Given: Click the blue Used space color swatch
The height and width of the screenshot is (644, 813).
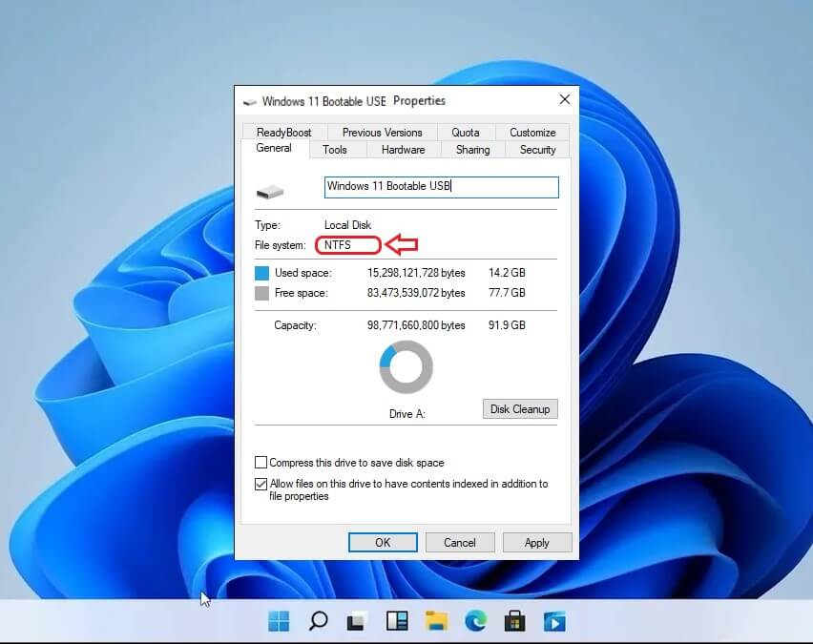Looking at the screenshot, I should (261, 273).
